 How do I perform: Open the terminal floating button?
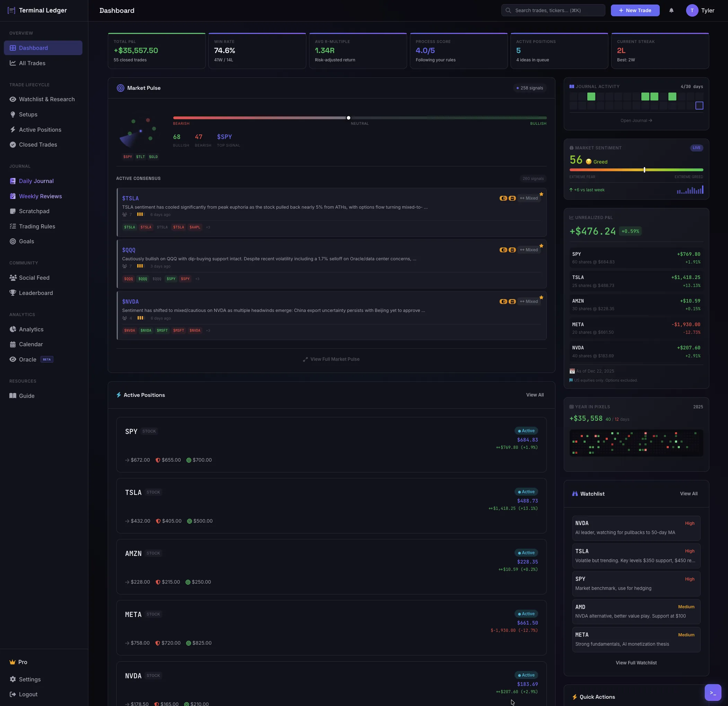pyautogui.click(x=712, y=692)
